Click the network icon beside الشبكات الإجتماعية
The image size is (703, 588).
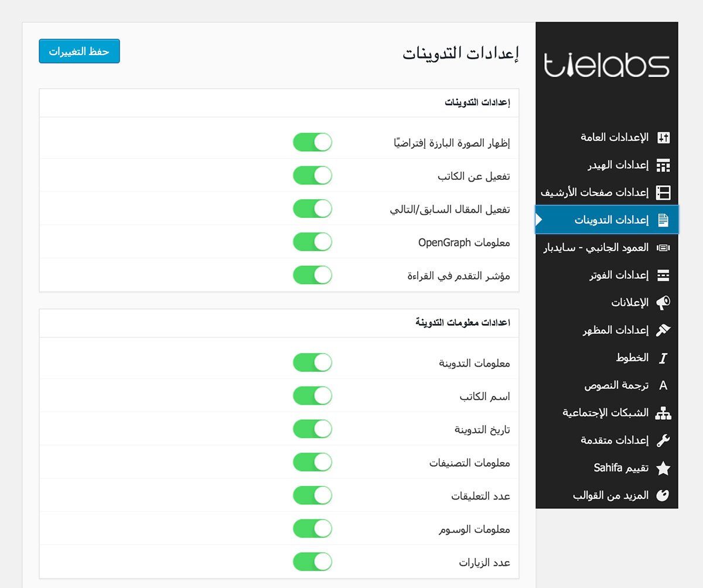(663, 413)
